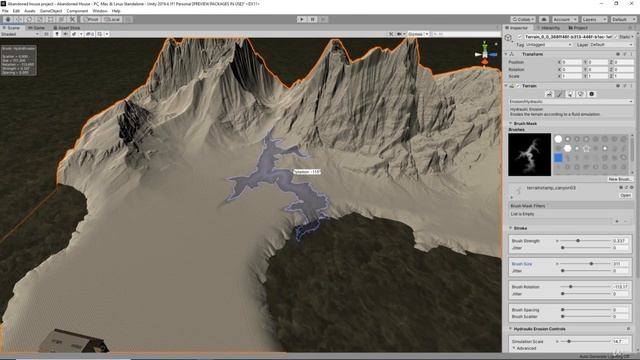Viewport: 640px width, 360px height.
Task: Toggle the Static checkbox
Action: 616,37
